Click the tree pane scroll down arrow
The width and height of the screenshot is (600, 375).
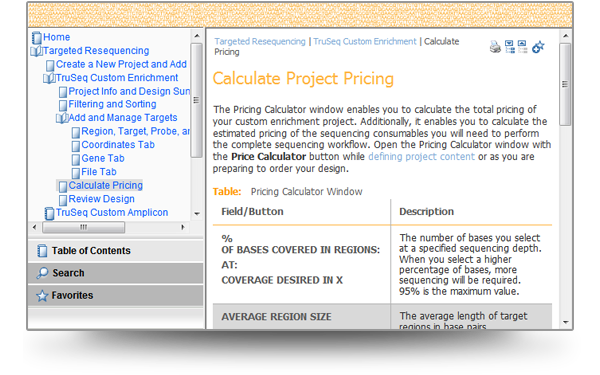pos(197,214)
